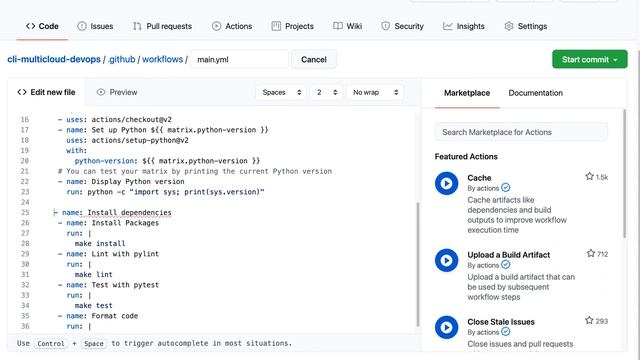Open the Start commit dropdown
Image resolution: width=640 pixels, height=360 pixels.
590,60
